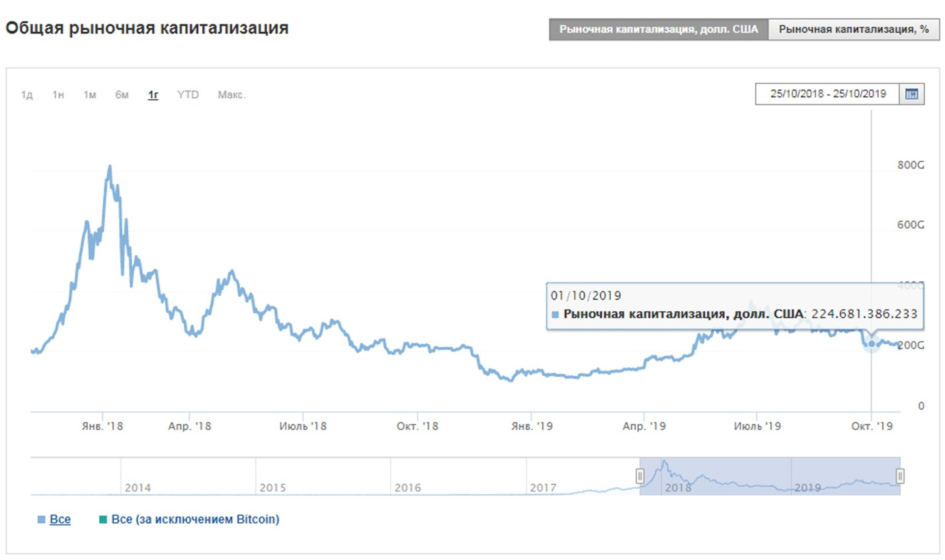Click the 600G y-axis label
The height and width of the screenshot is (560, 945).
coord(911,225)
